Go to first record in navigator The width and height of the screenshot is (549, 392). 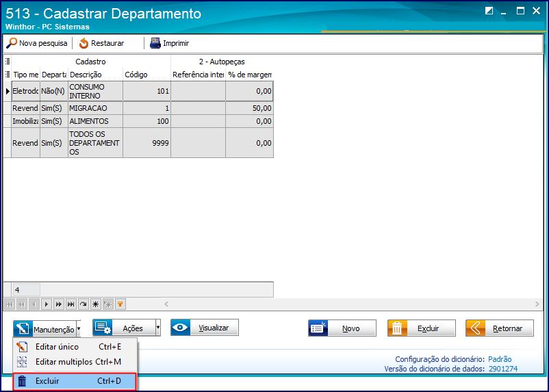tap(10, 304)
